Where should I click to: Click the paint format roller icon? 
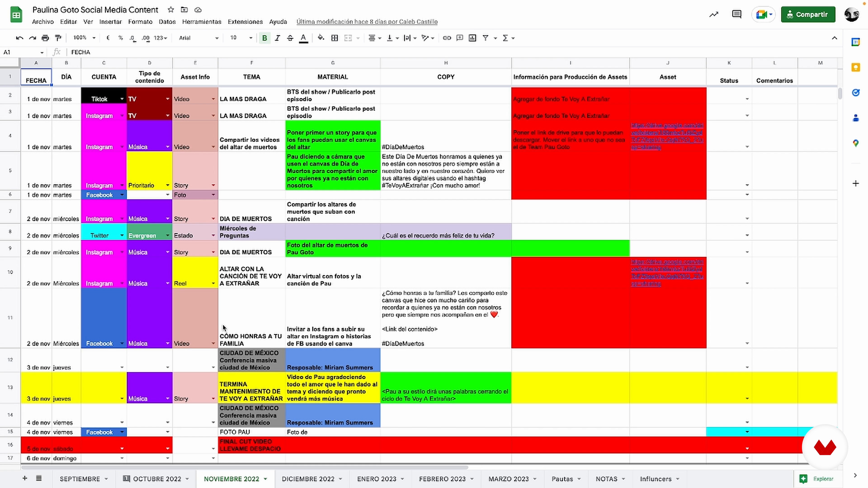click(58, 38)
